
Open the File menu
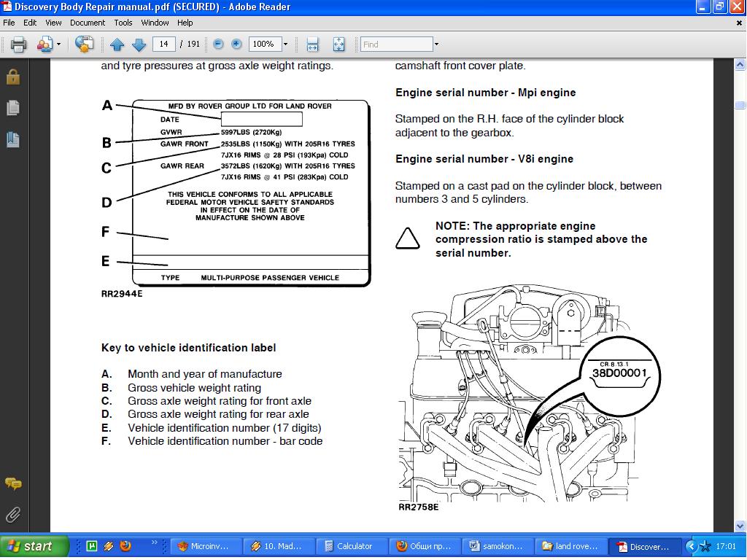point(9,23)
